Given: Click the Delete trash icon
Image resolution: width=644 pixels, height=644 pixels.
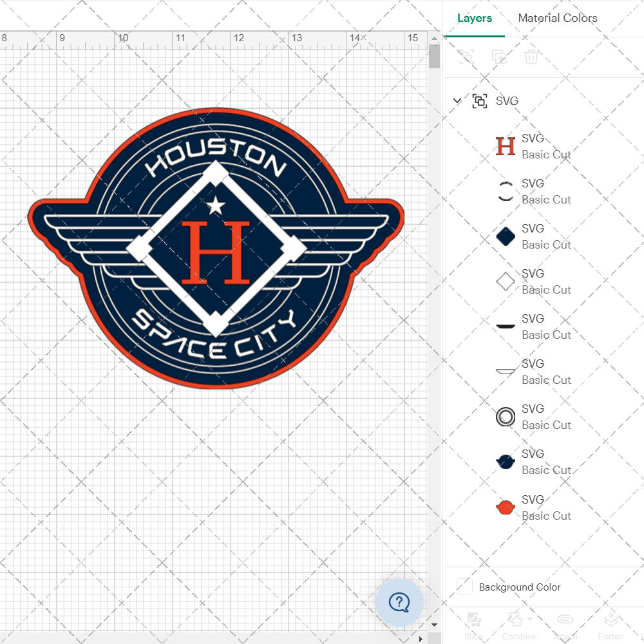Looking at the screenshot, I should pos(531,57).
